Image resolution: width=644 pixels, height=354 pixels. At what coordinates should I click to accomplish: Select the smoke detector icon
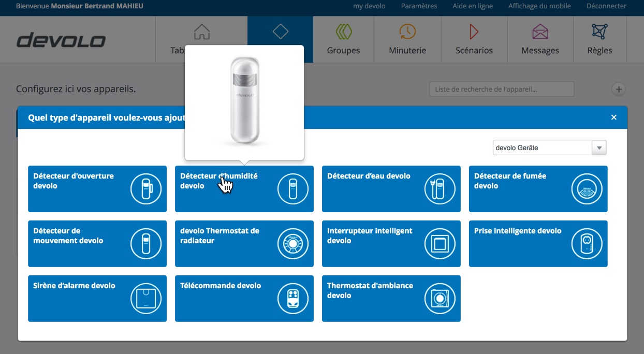coord(587,189)
